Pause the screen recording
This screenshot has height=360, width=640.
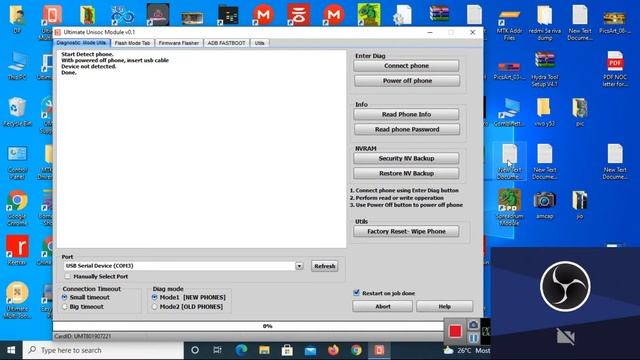pos(473,338)
